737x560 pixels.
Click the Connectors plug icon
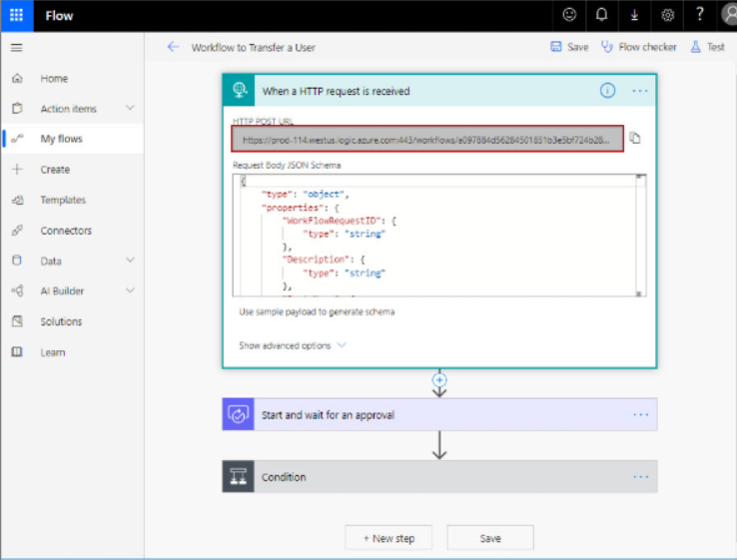click(x=17, y=231)
